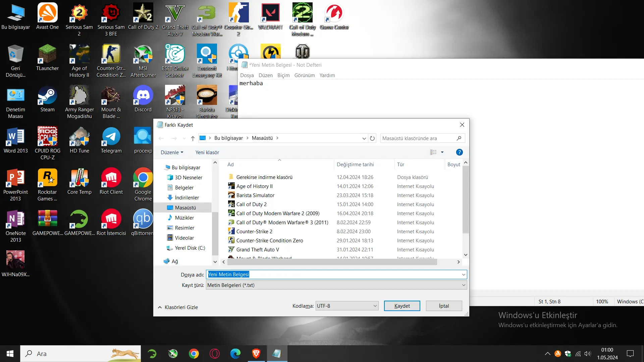The image size is (644, 362).
Task: Expand the Masaüstü breadcrumb chevron
Action: (277, 138)
